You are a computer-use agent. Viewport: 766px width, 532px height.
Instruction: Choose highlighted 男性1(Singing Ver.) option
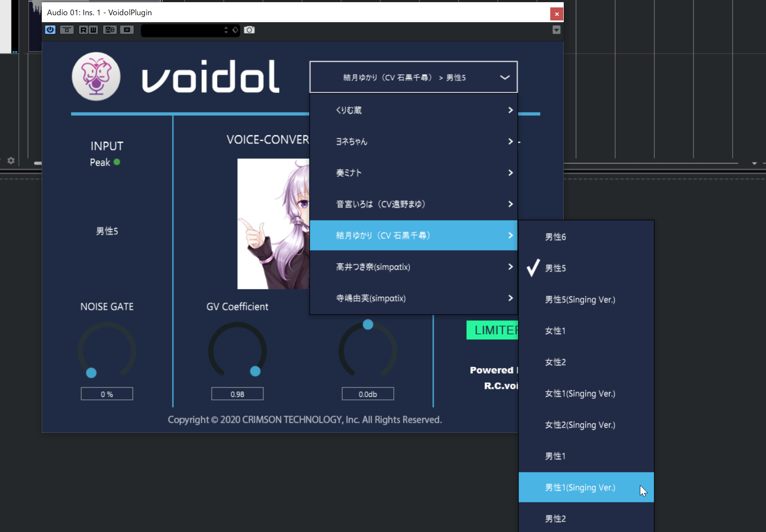coord(586,487)
